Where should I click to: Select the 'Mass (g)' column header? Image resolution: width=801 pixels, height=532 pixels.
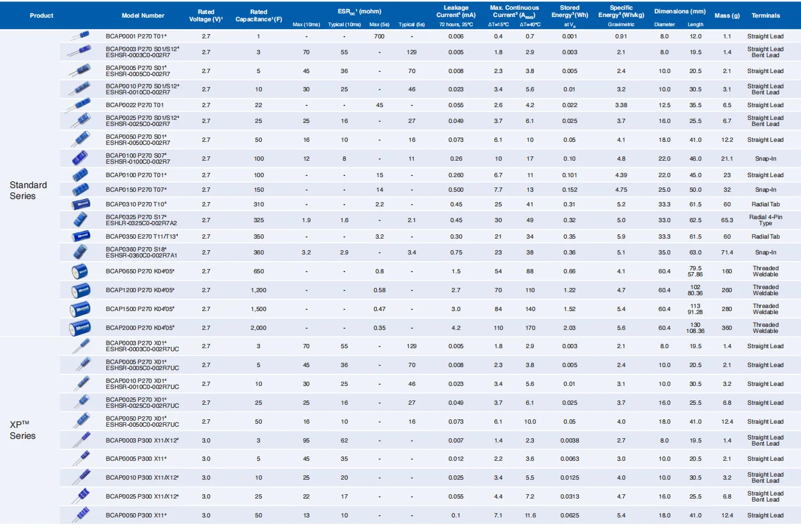(727, 15)
